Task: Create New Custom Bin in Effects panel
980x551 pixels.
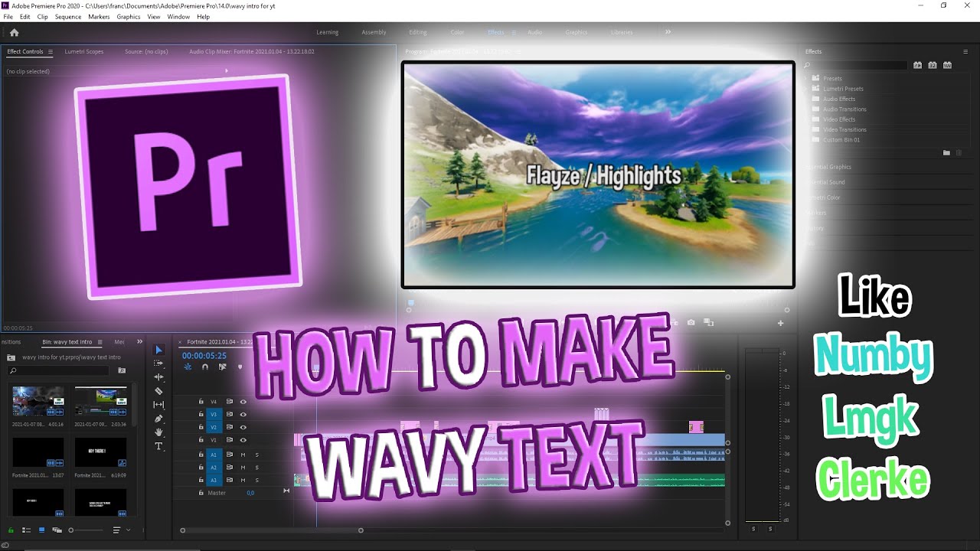Action: point(946,153)
